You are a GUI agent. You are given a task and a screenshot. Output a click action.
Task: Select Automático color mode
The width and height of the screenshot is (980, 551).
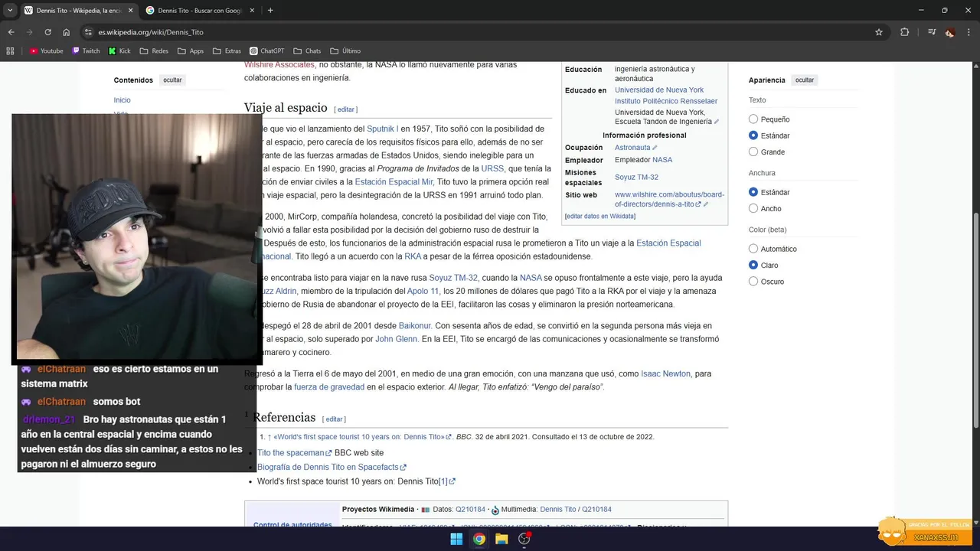[x=753, y=249]
